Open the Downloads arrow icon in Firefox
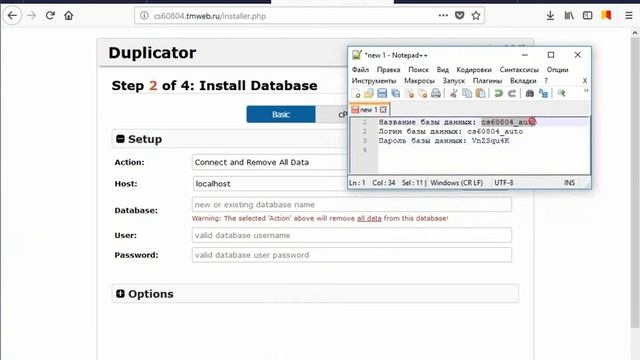Viewport: 640px width, 360px height. [550, 16]
